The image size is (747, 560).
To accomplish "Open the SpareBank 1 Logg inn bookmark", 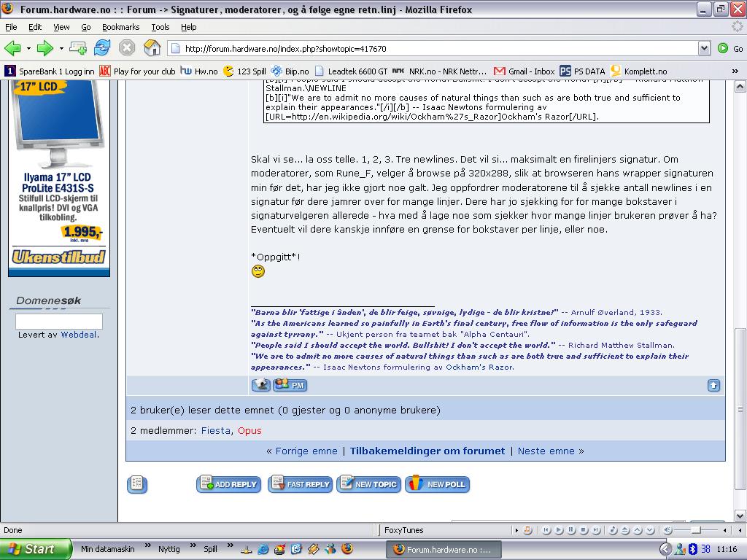I will (x=50, y=71).
